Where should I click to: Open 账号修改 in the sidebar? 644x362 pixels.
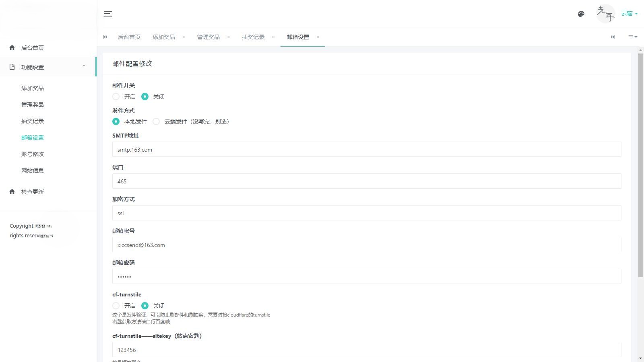click(33, 154)
